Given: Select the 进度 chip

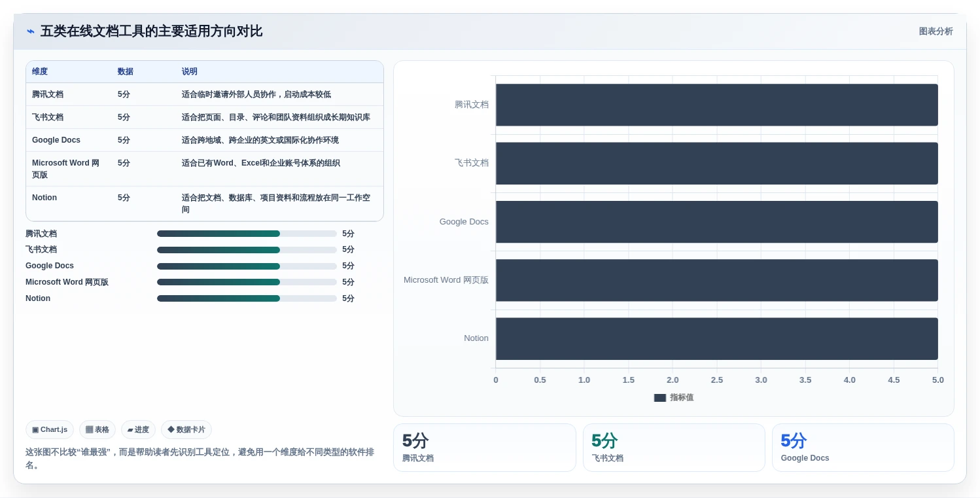Looking at the screenshot, I should tap(138, 429).
